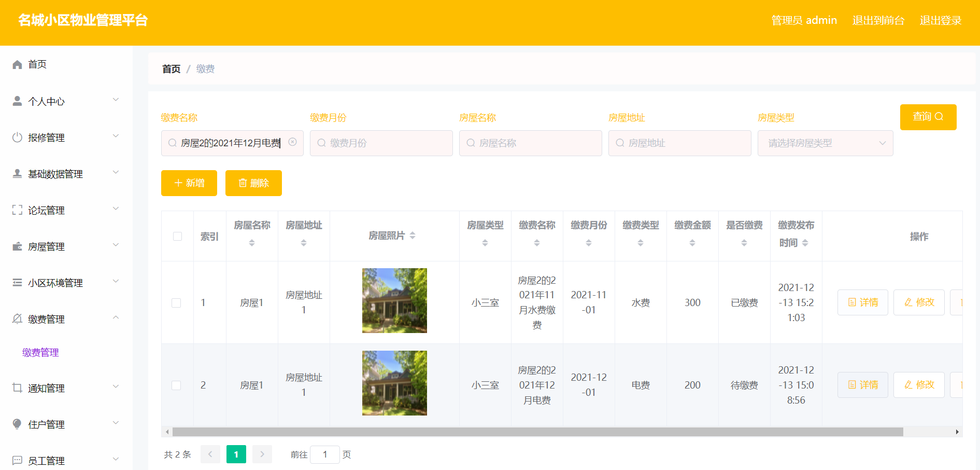Click the right arrow of horizontal table scrollbar
Image resolution: width=980 pixels, height=470 pixels.
coord(957,432)
